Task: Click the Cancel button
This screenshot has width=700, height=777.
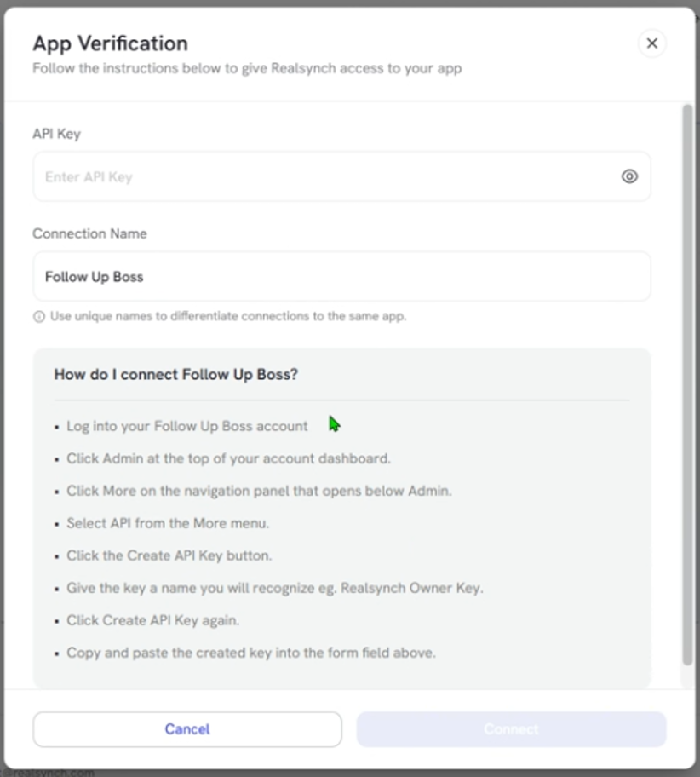Action: (187, 729)
